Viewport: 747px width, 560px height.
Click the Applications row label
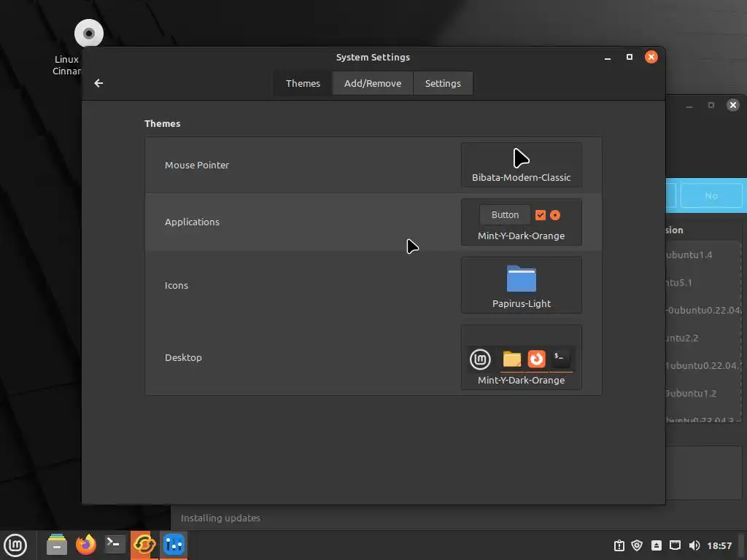click(x=192, y=222)
